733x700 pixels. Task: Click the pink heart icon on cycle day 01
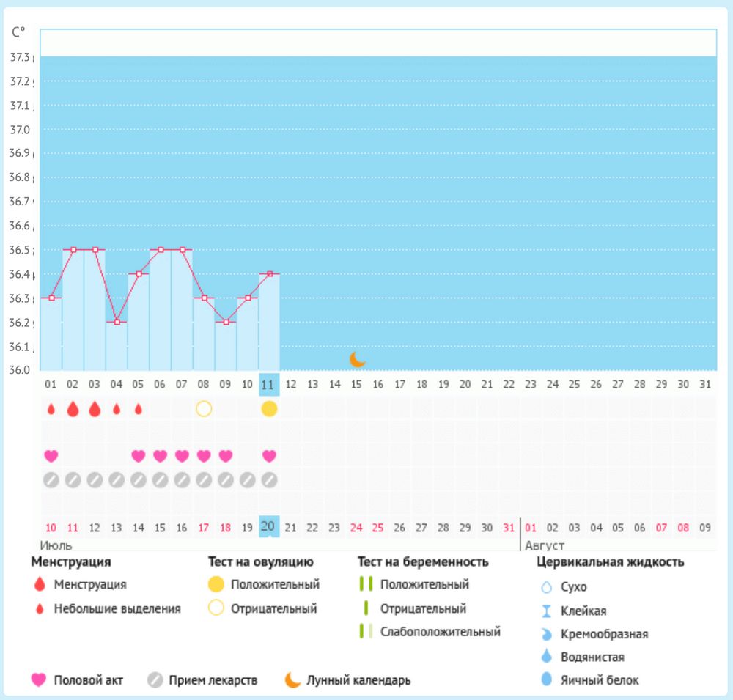point(51,456)
